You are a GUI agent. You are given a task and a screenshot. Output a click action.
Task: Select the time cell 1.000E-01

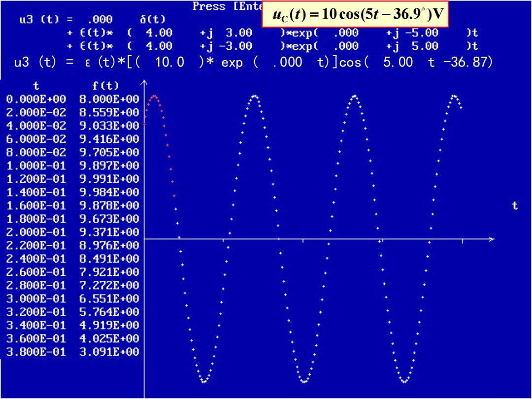pos(36,166)
